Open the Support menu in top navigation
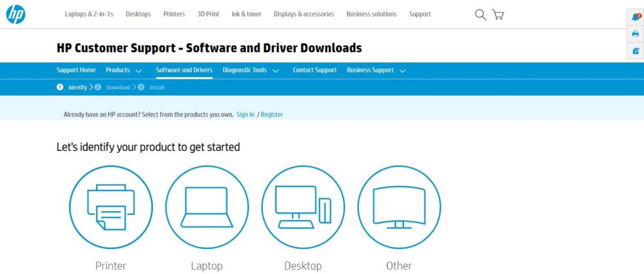The image size is (644, 274). [x=419, y=14]
